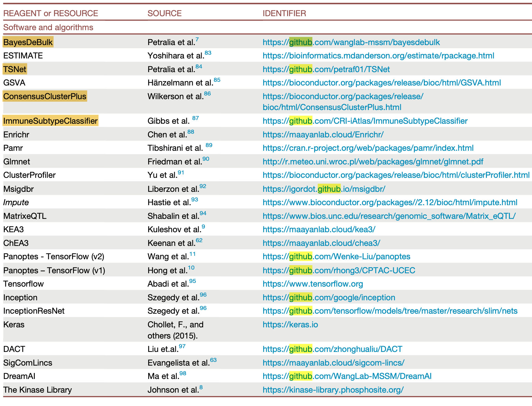Viewport: 532px width, 406px height.
Task: Click citation 95 next to Abadi et al.
Action: pyautogui.click(x=193, y=281)
